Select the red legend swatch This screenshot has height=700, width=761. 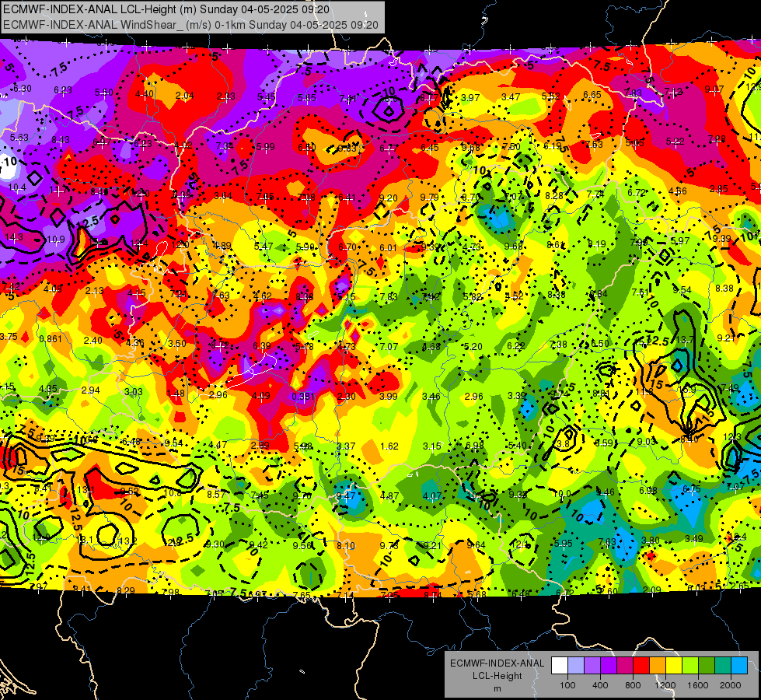click(641, 666)
